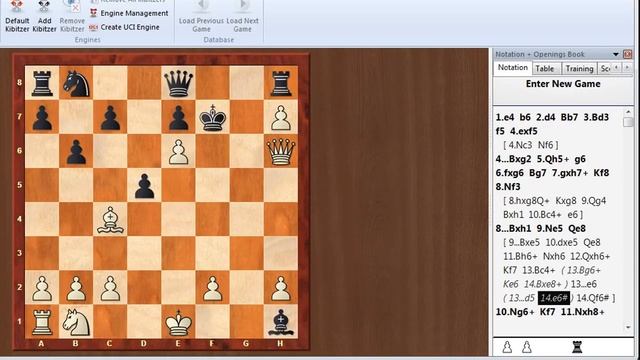Screen dimensions: 640x360
Task: Click the notation scrollbar up arrow
Action: (629, 111)
